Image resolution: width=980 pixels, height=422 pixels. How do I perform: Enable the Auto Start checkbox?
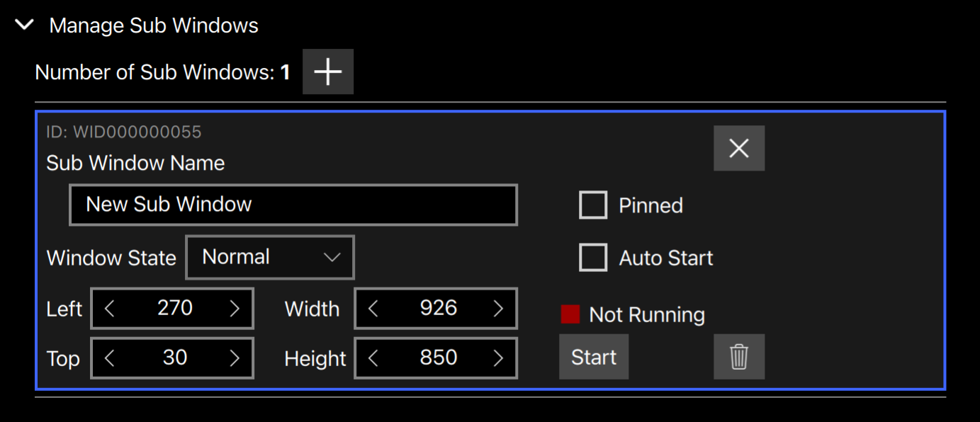coord(593,257)
